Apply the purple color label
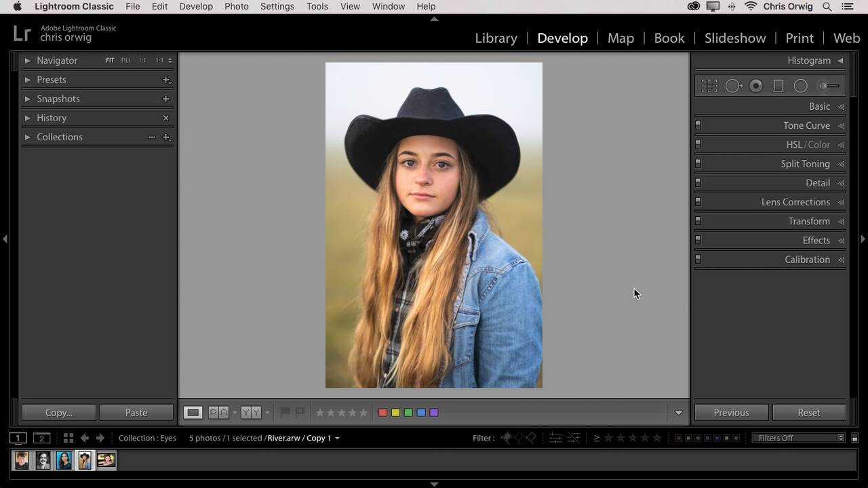 [434, 412]
